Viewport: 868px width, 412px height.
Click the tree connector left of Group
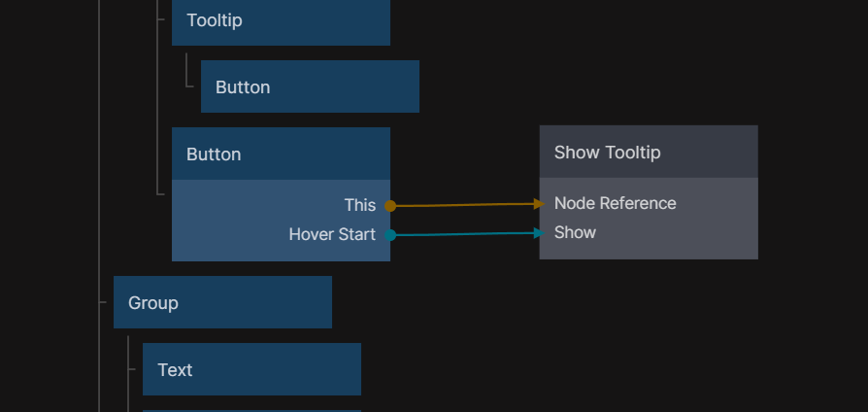pyautogui.click(x=104, y=302)
